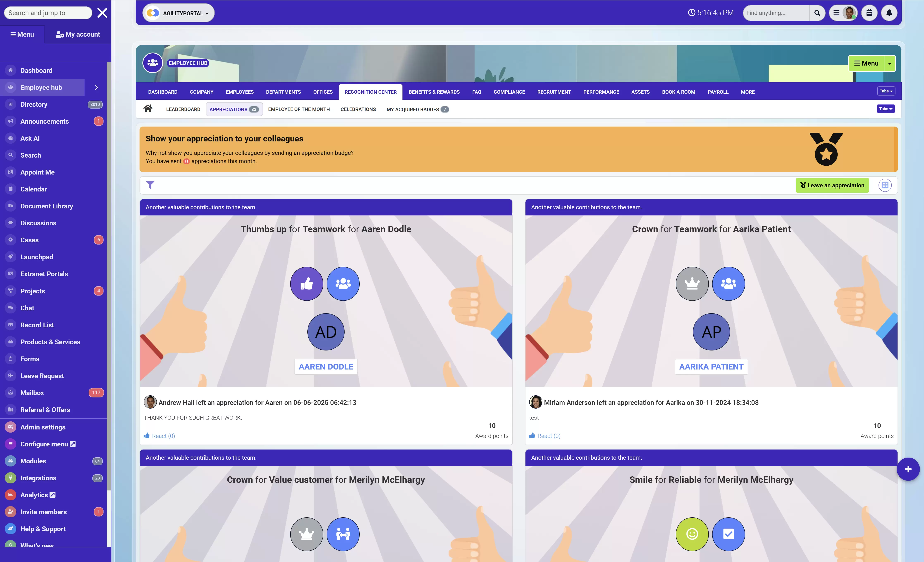This screenshot has width=924, height=562.
Task: Open the notifications bell icon
Action: click(889, 13)
